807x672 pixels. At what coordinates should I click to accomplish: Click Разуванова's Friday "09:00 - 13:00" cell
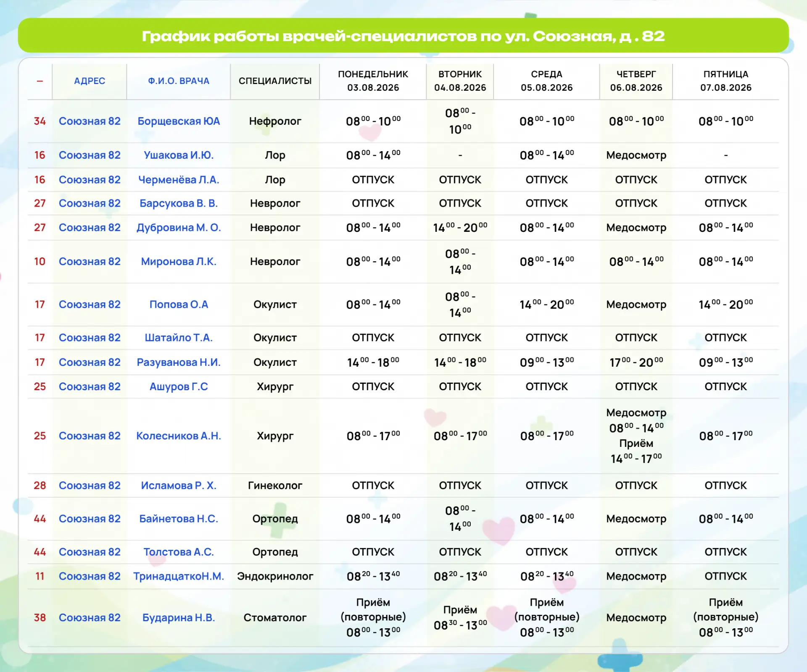tap(726, 362)
